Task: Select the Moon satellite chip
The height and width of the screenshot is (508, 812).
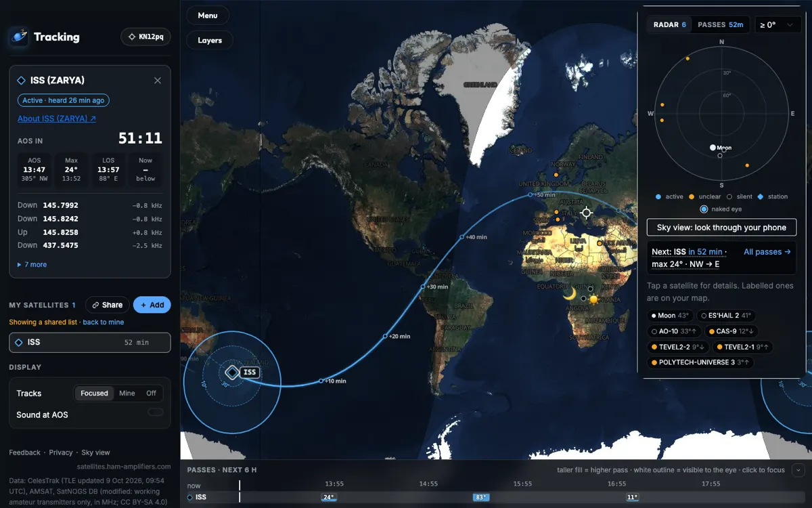Action: tap(670, 316)
